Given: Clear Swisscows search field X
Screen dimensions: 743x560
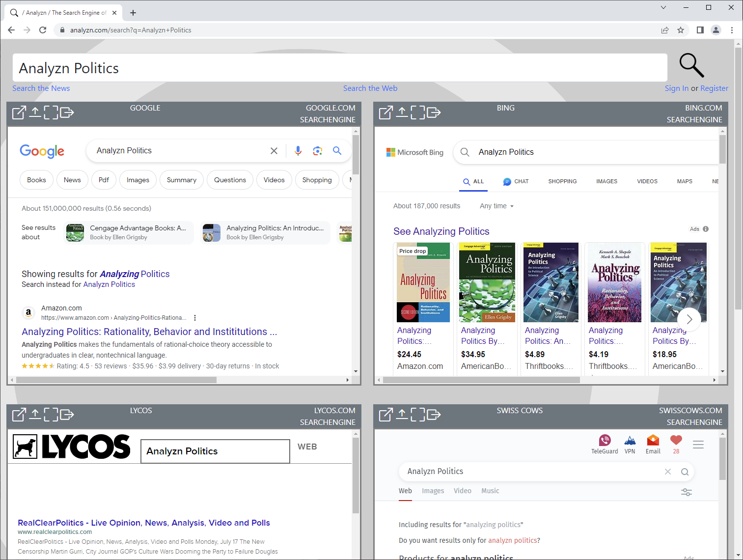Looking at the screenshot, I should pyautogui.click(x=668, y=472).
